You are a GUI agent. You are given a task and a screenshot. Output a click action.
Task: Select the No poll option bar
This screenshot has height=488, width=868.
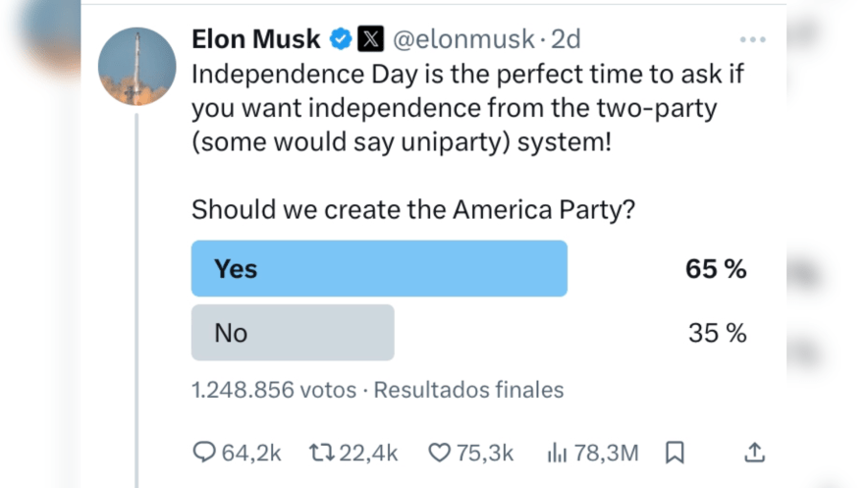(x=293, y=333)
